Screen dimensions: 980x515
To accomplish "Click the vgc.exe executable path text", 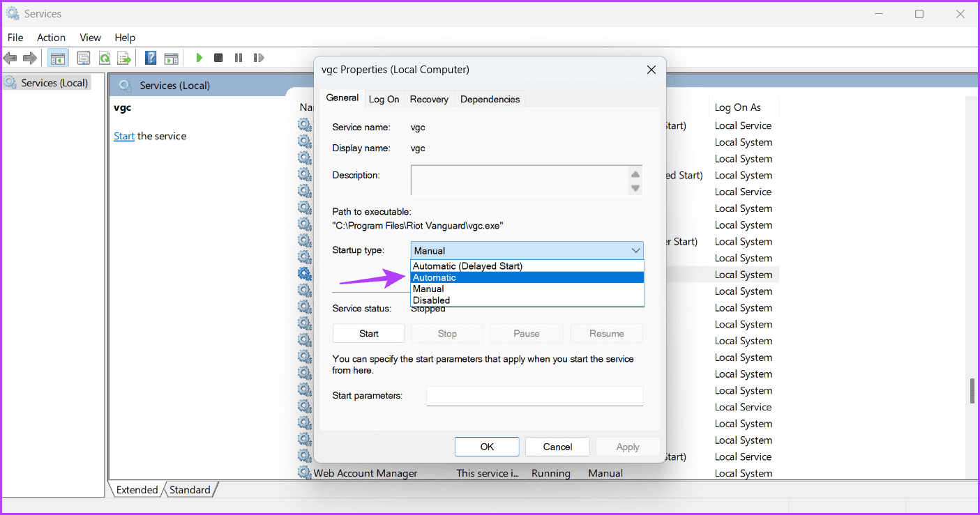I will 418,226.
